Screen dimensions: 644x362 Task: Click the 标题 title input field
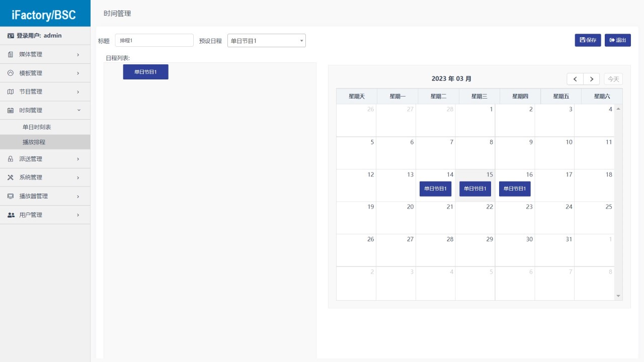154,40
